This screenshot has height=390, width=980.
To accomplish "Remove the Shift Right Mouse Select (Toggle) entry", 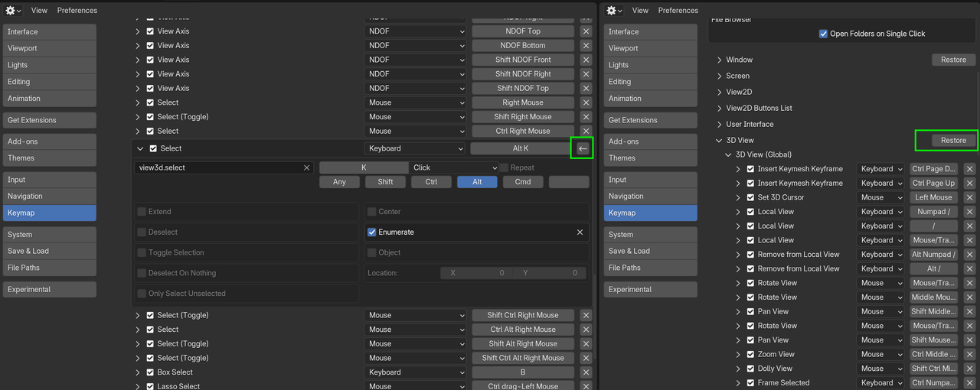I will point(586,117).
